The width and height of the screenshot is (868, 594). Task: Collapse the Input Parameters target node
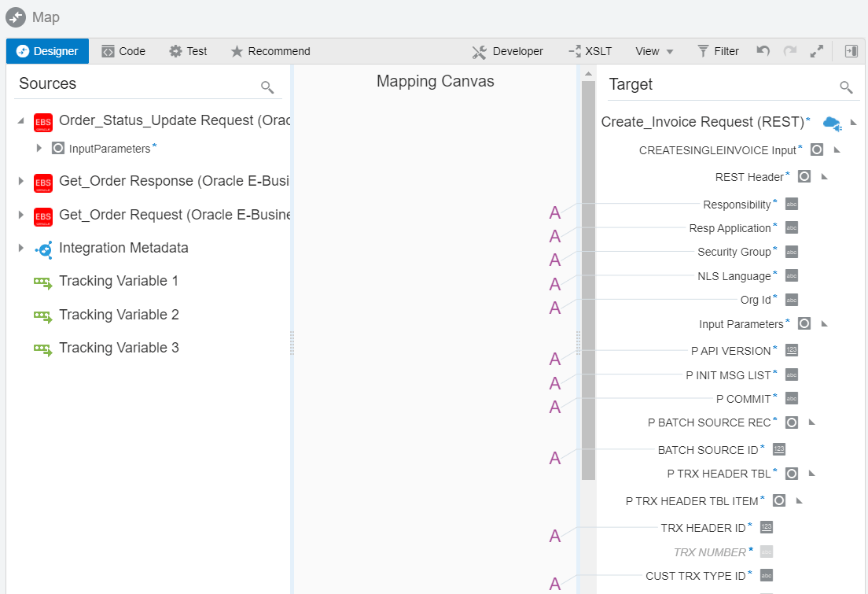pos(824,323)
